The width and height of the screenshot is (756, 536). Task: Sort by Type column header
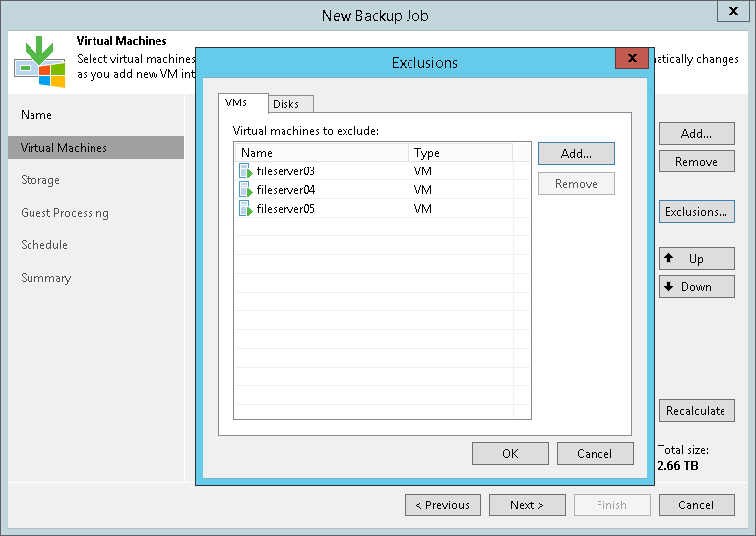461,153
